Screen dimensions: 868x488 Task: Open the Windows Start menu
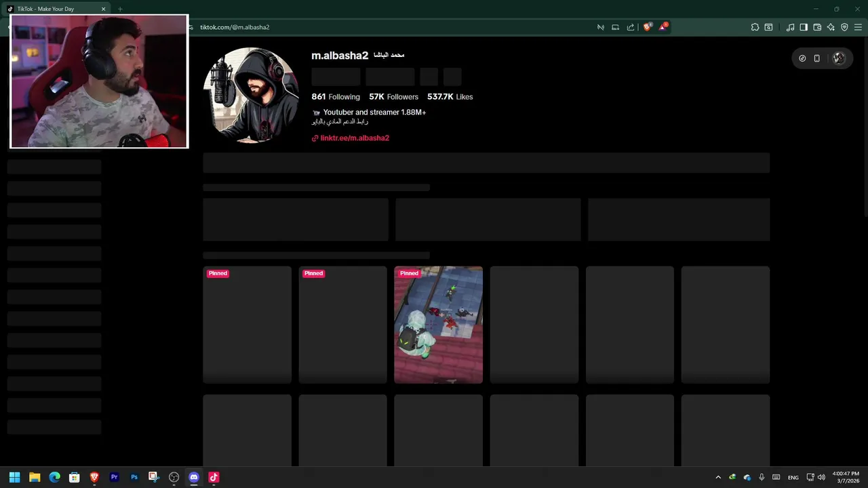[14, 477]
